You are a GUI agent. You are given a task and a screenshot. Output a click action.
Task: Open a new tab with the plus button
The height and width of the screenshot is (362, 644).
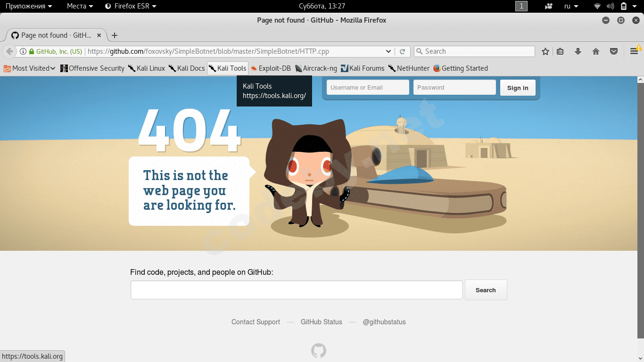(x=115, y=35)
